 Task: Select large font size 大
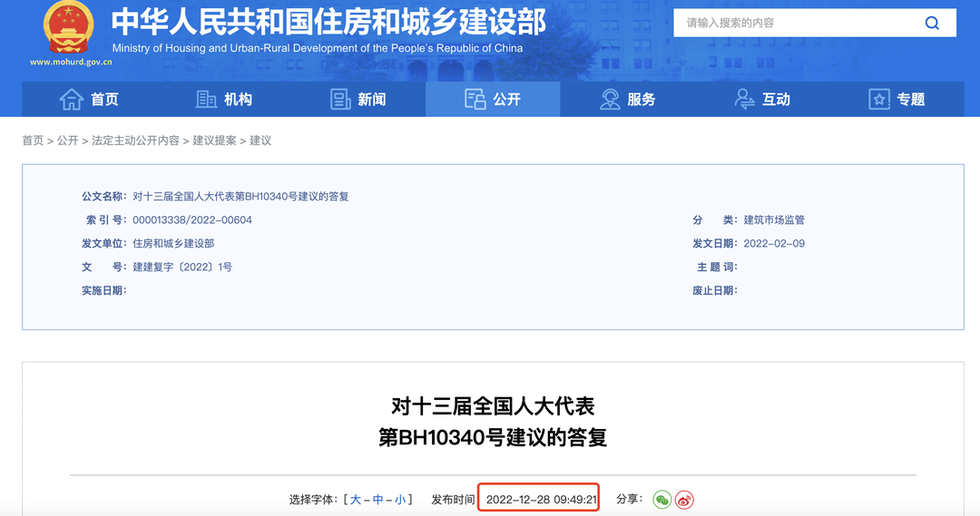click(356, 500)
